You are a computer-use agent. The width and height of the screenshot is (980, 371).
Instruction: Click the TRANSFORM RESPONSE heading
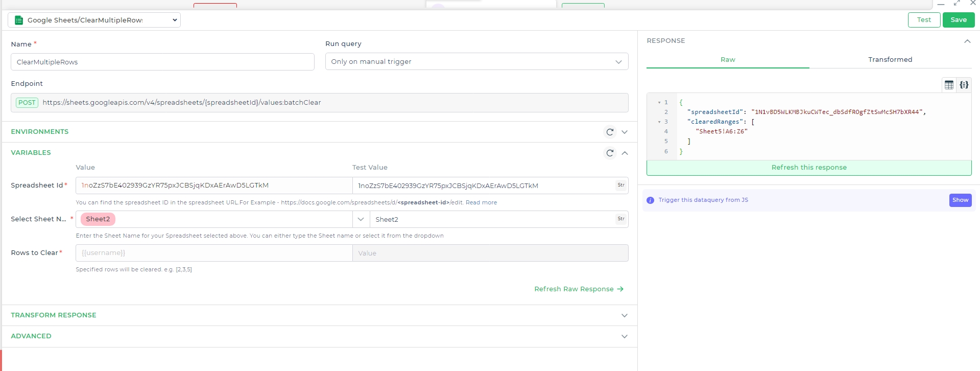pos(54,315)
